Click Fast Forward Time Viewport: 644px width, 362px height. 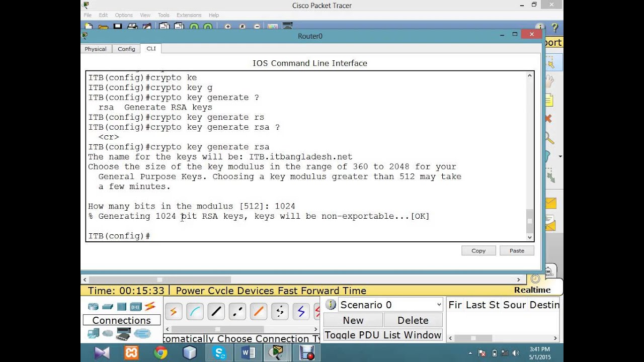tap(322, 291)
